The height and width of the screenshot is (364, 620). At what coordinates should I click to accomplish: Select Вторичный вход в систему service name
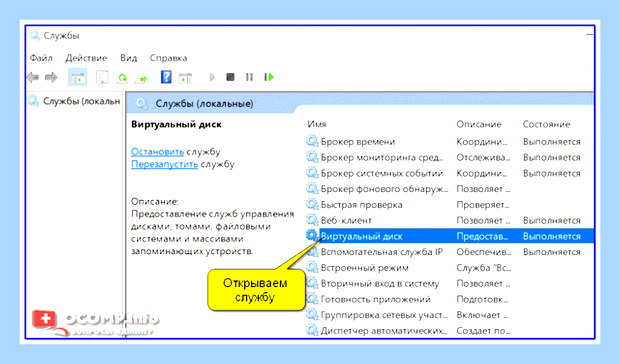click(x=380, y=284)
